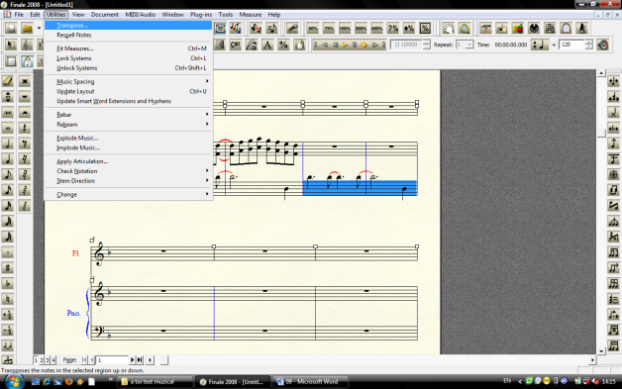Choose the raise half step tool

click(8, 314)
